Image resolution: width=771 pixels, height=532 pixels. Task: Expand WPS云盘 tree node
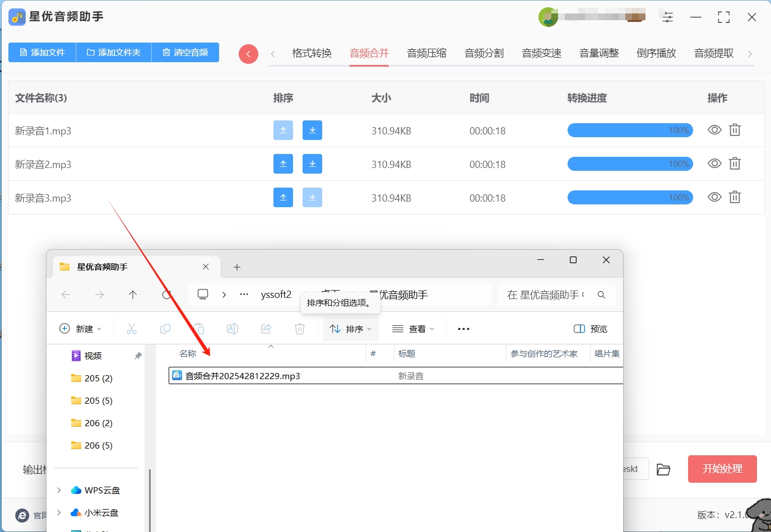59,490
